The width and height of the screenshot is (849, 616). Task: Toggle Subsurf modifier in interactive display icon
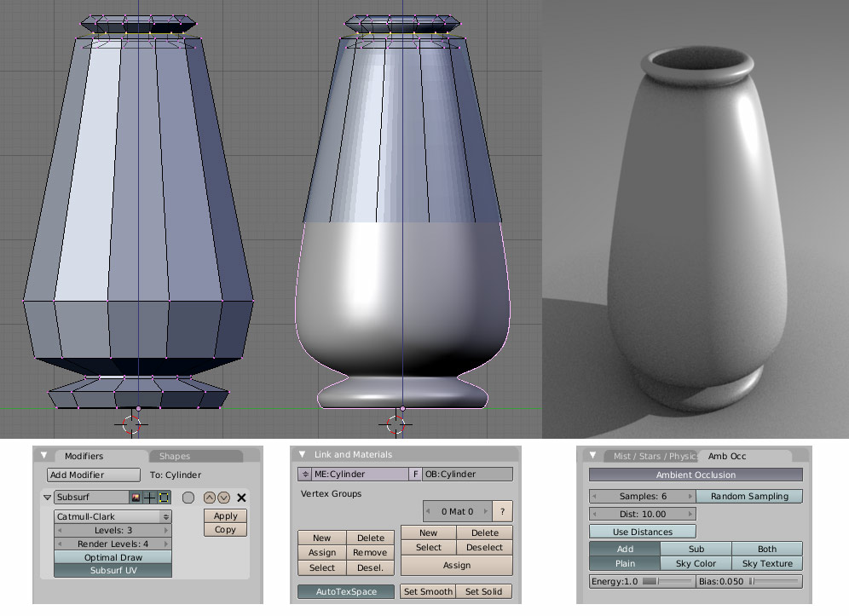click(x=149, y=498)
